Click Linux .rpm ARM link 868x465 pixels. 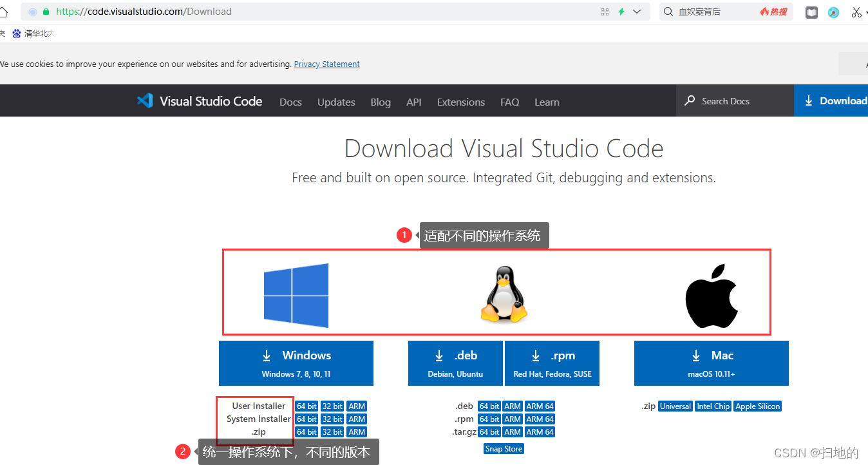point(513,419)
